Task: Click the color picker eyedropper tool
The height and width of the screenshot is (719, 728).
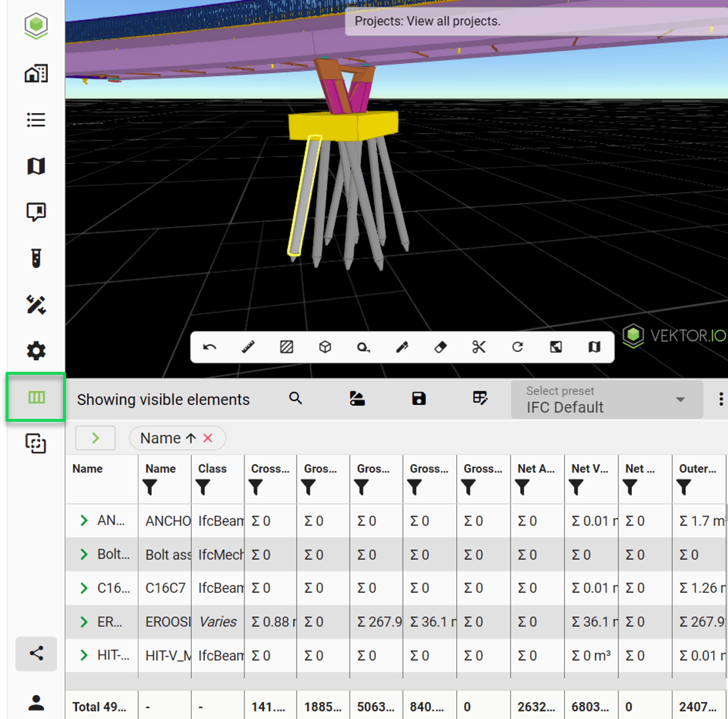Action: click(402, 347)
